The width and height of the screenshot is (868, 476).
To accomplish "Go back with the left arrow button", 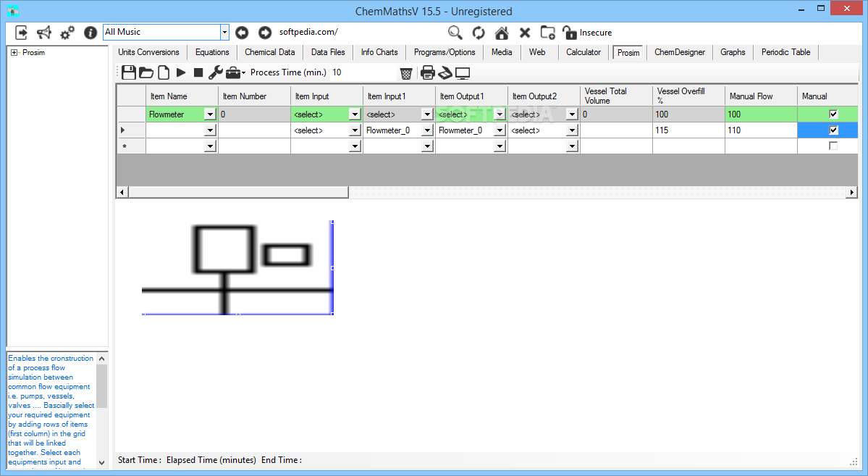I will pyautogui.click(x=242, y=33).
